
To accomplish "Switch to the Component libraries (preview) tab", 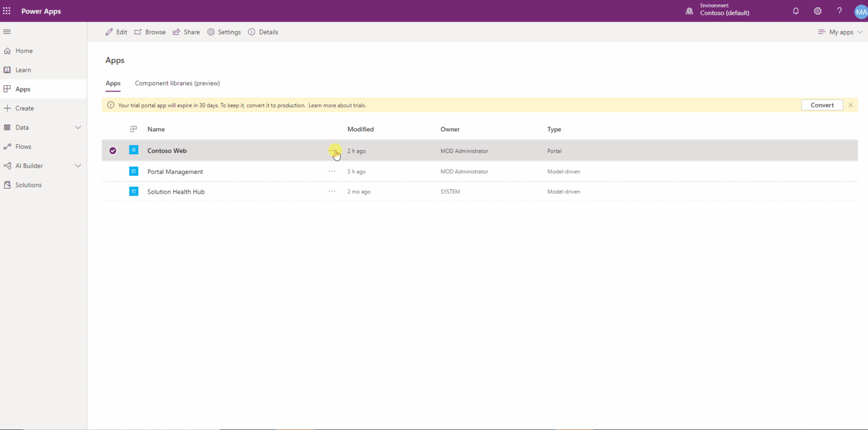I will (x=177, y=83).
